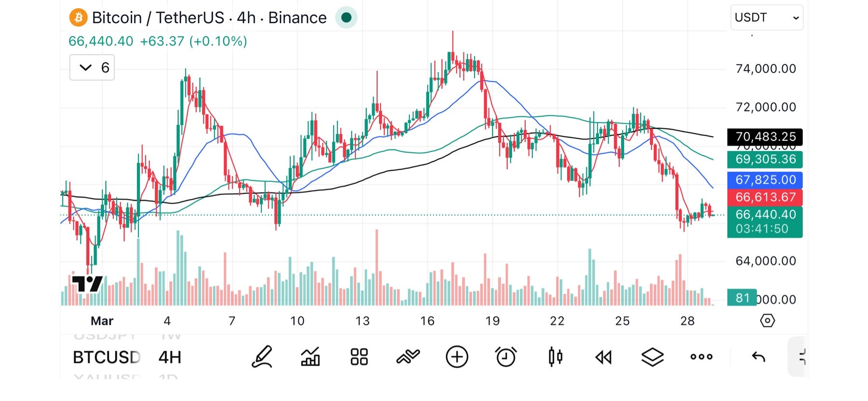
Task: Click the +63.37 (+0.10%) change value
Action: (193, 41)
